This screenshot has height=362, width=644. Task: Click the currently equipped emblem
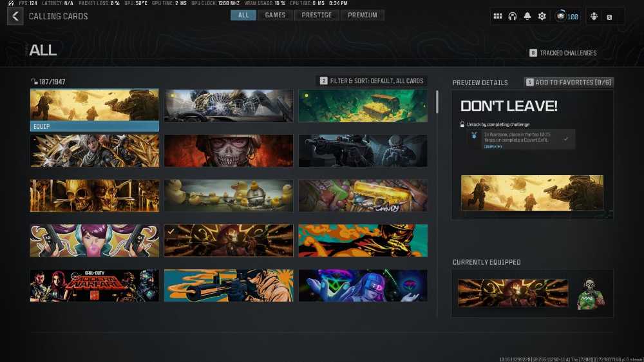[590, 293]
